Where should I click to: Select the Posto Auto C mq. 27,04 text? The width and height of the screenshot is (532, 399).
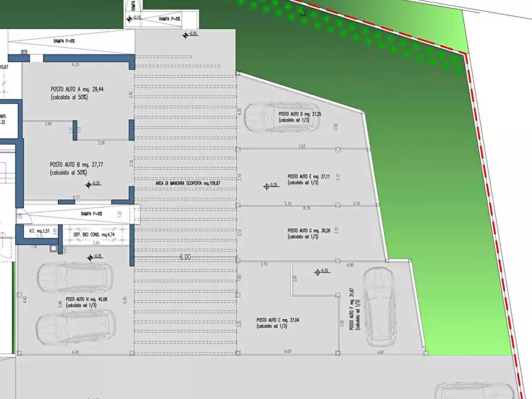(278, 320)
